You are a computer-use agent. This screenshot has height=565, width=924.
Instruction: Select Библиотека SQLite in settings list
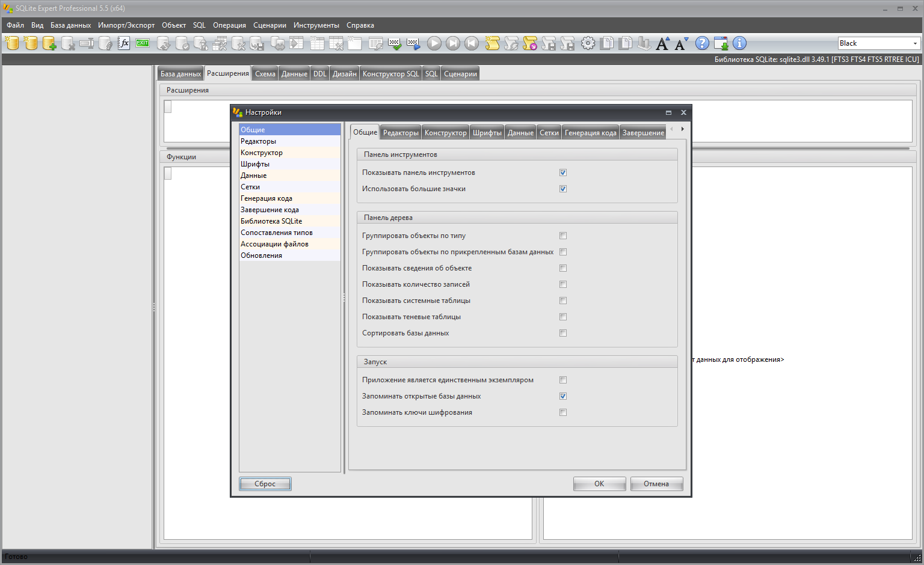click(289, 221)
